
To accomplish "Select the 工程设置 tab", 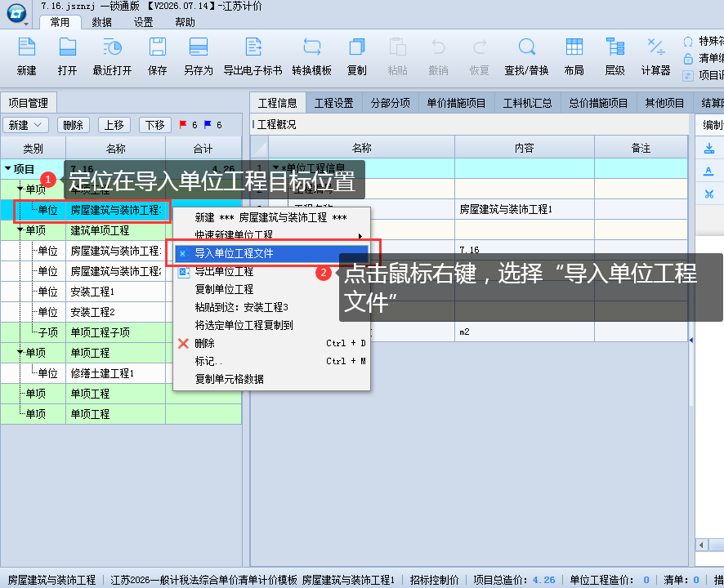I will point(334,103).
